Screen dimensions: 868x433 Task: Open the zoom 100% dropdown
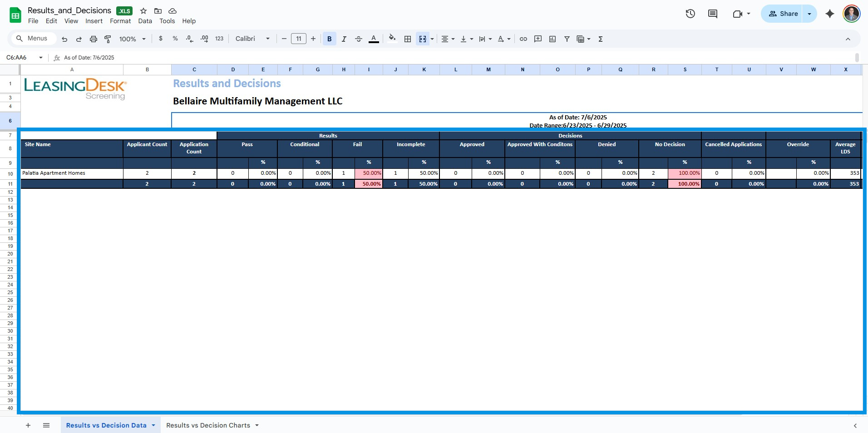pos(132,39)
